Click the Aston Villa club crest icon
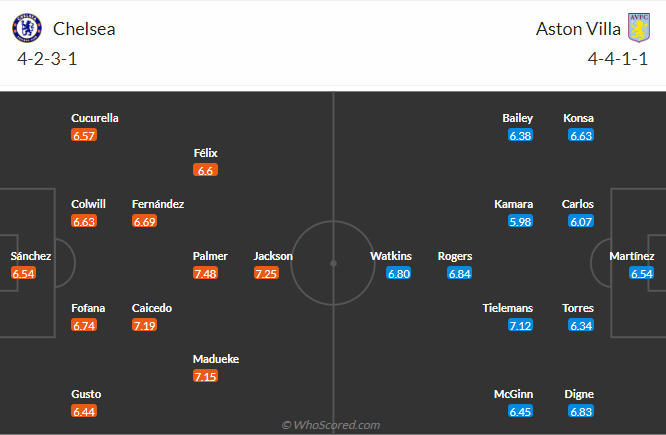Image resolution: width=666 pixels, height=435 pixels. (638, 28)
